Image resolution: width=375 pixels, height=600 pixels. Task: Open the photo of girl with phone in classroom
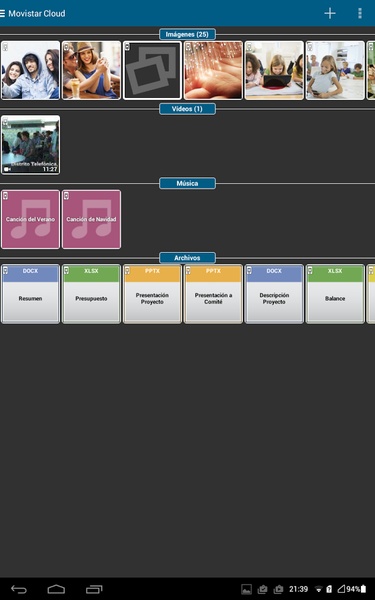pos(335,70)
